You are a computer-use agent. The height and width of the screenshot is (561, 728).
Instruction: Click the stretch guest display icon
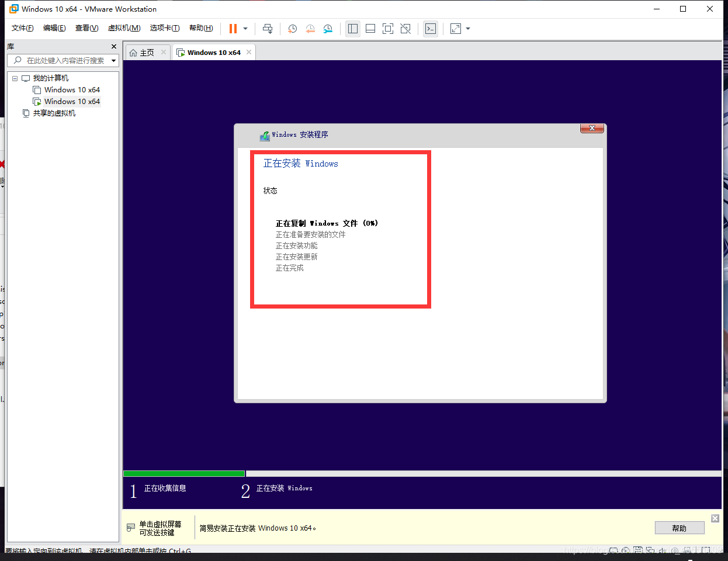click(x=456, y=29)
